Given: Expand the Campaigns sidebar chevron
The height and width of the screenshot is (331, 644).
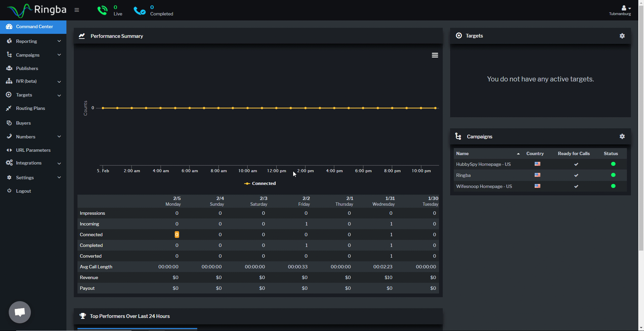Looking at the screenshot, I should [59, 55].
